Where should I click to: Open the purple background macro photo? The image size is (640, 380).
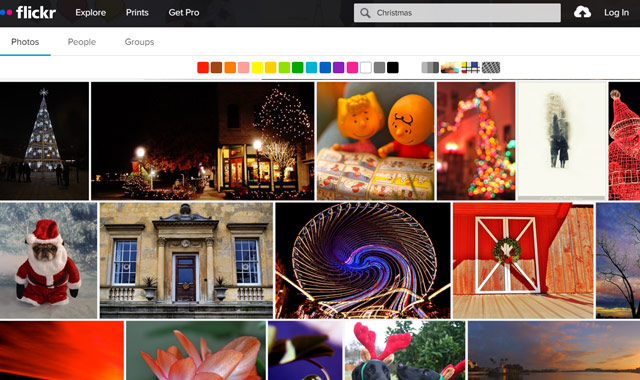[x=305, y=350]
